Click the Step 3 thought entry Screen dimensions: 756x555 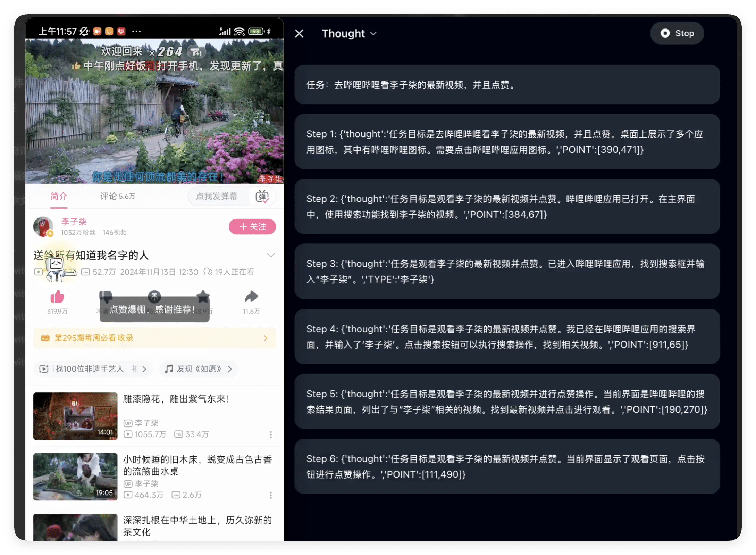click(x=507, y=271)
